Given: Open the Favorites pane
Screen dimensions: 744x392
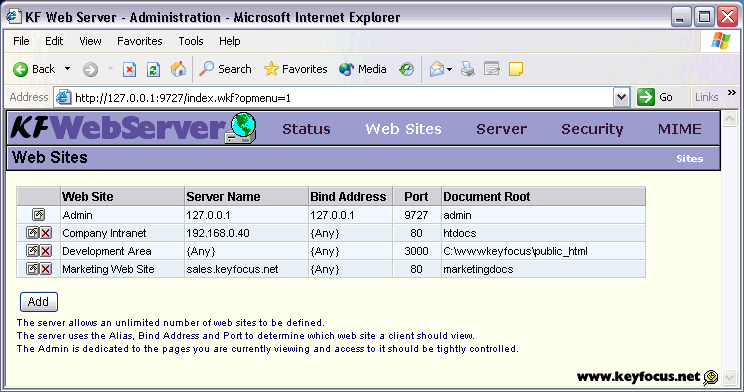Looking at the screenshot, I should point(296,69).
